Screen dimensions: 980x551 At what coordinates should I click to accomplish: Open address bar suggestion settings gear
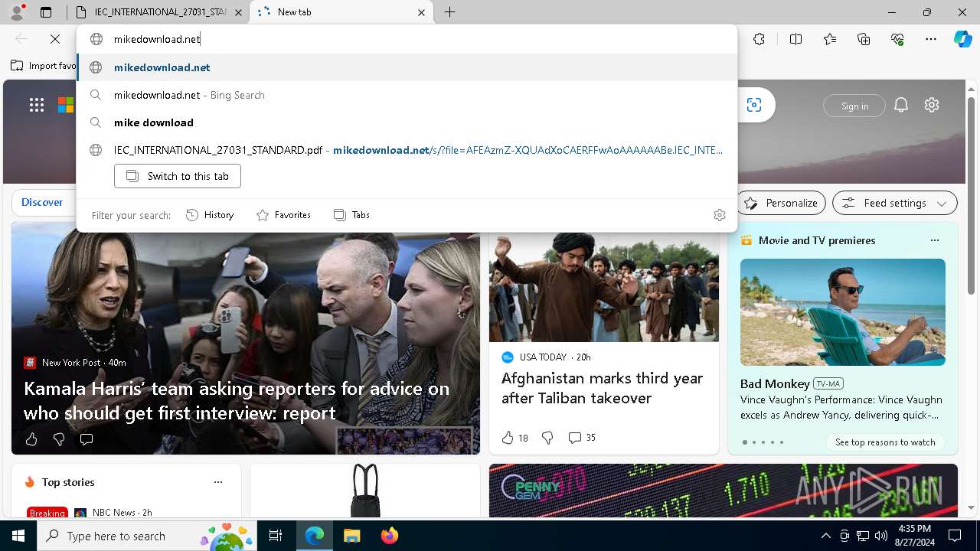pos(719,215)
